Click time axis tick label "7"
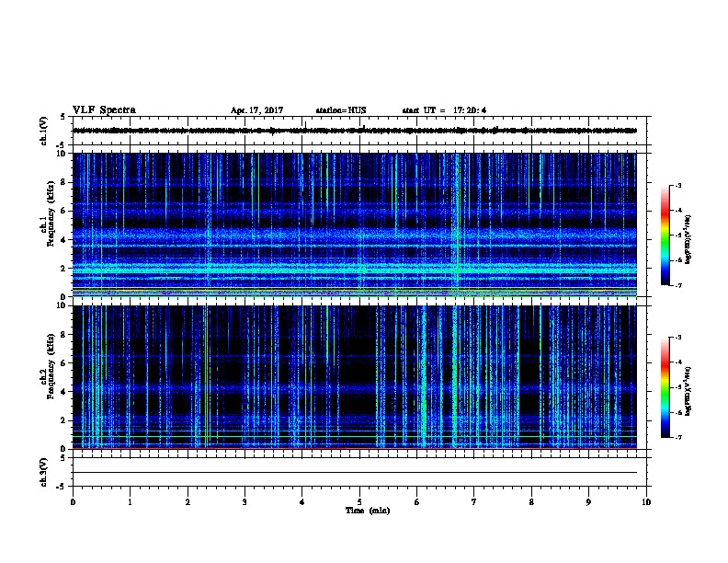This screenshot has height=563, width=728. (474, 502)
